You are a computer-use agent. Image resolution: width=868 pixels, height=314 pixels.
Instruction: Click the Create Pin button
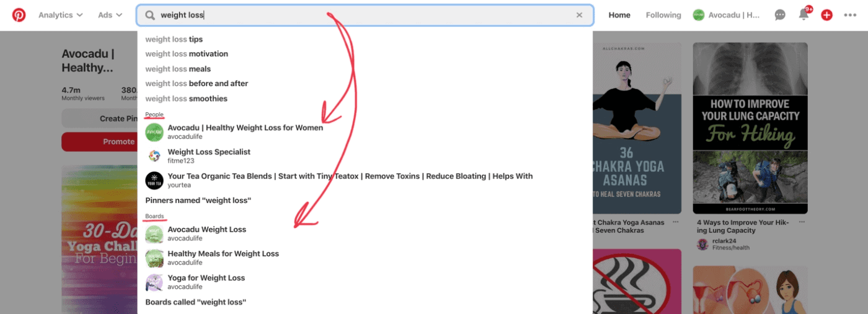[x=100, y=118]
